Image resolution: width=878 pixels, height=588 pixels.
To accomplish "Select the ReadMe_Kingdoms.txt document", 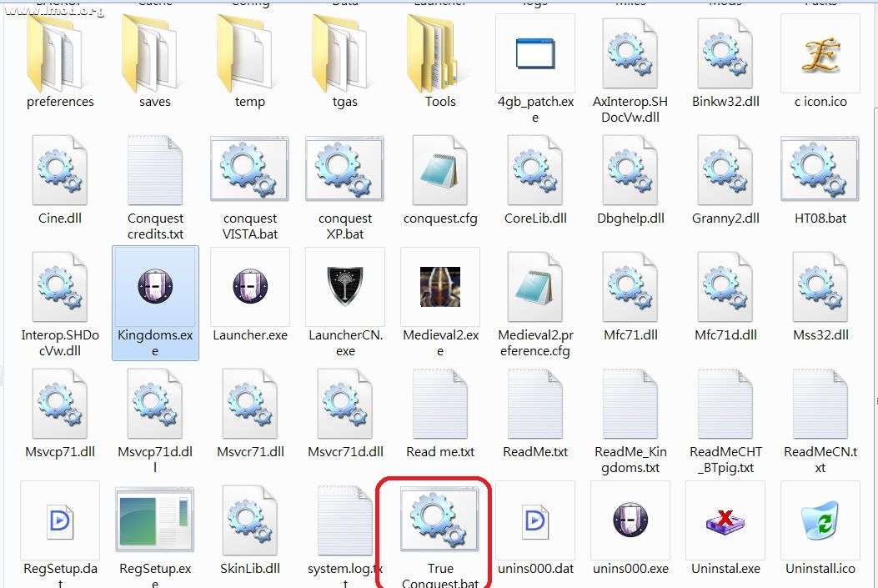I will tap(630, 405).
